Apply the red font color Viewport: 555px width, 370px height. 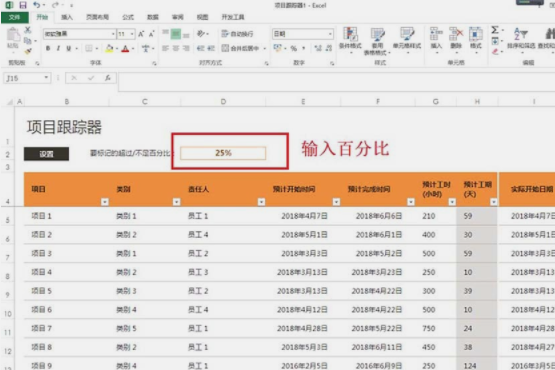(125, 49)
